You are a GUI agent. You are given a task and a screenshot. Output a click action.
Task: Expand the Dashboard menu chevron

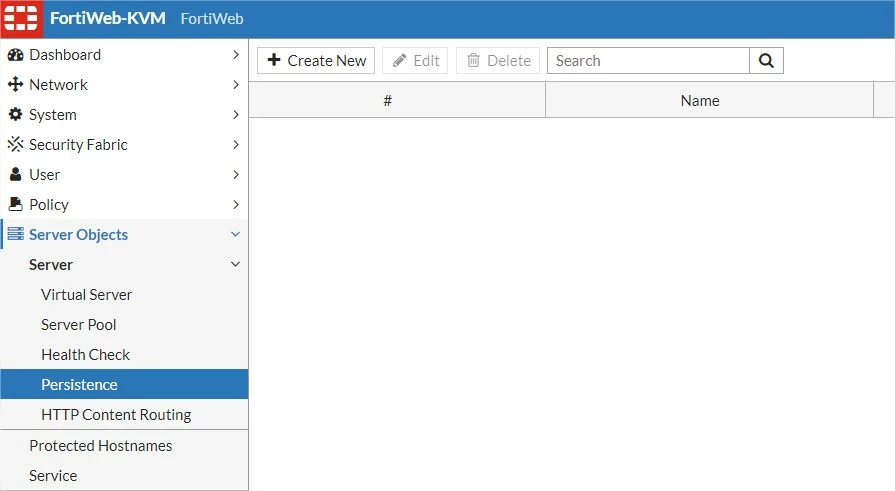tap(236, 55)
